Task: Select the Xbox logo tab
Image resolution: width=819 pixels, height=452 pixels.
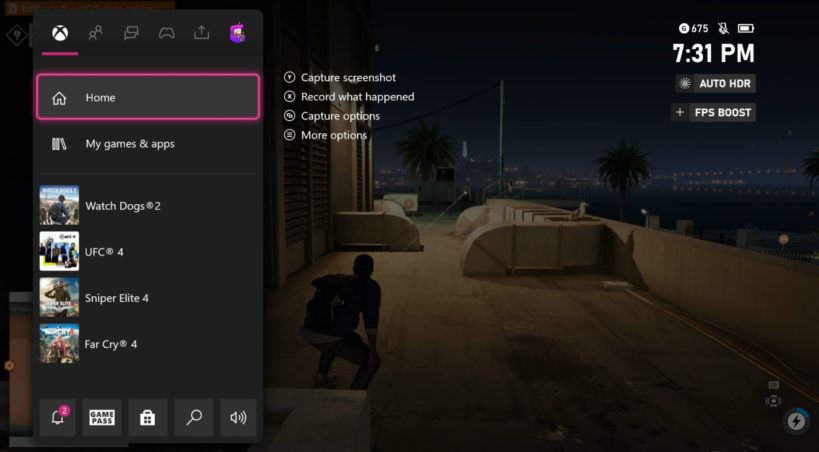Action: pos(60,33)
